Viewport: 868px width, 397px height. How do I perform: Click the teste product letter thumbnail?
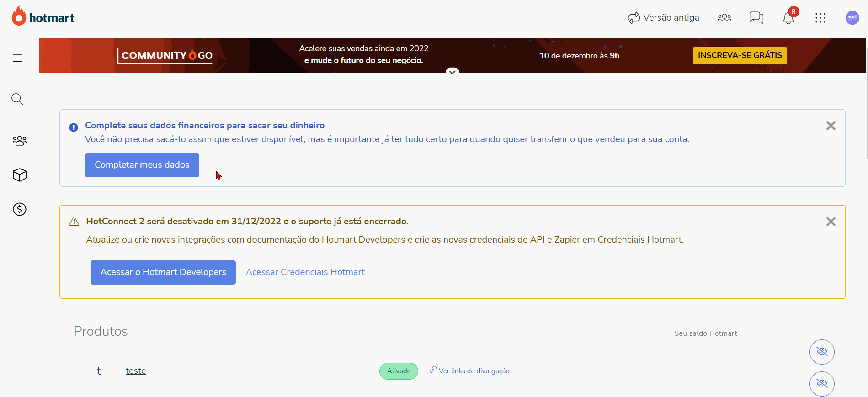[x=99, y=371]
